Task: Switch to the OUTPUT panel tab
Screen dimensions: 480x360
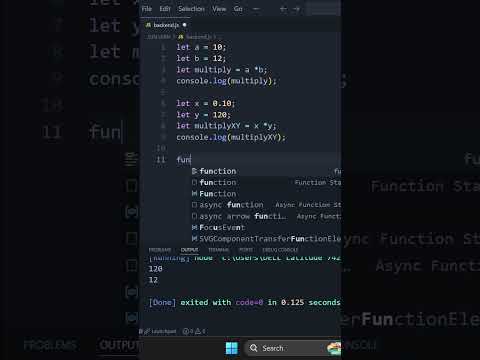Action: pos(189,250)
